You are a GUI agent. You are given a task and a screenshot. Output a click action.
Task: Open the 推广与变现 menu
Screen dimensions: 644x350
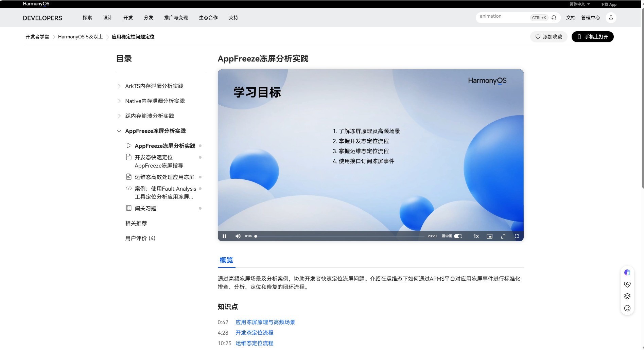coord(176,18)
